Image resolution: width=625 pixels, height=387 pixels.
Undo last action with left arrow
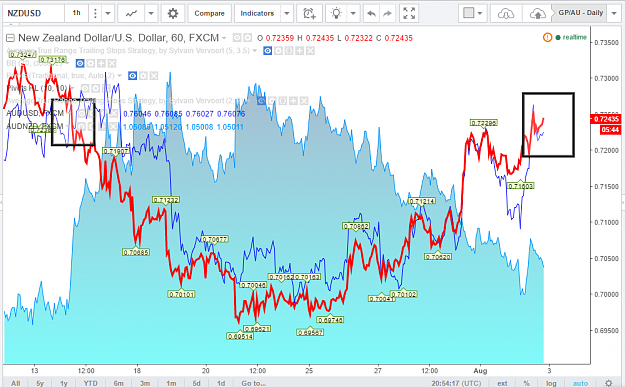[x=371, y=14]
